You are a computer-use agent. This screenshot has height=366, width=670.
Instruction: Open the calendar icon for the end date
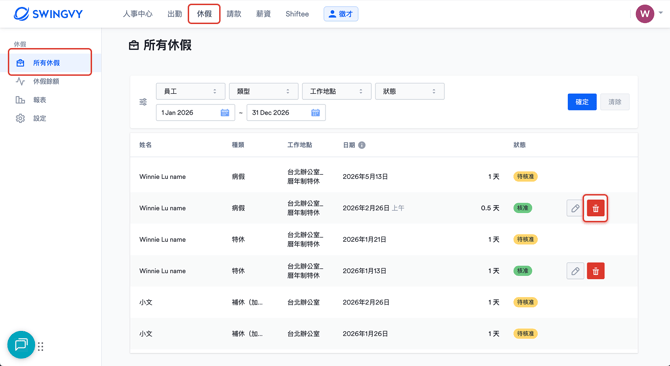click(315, 113)
